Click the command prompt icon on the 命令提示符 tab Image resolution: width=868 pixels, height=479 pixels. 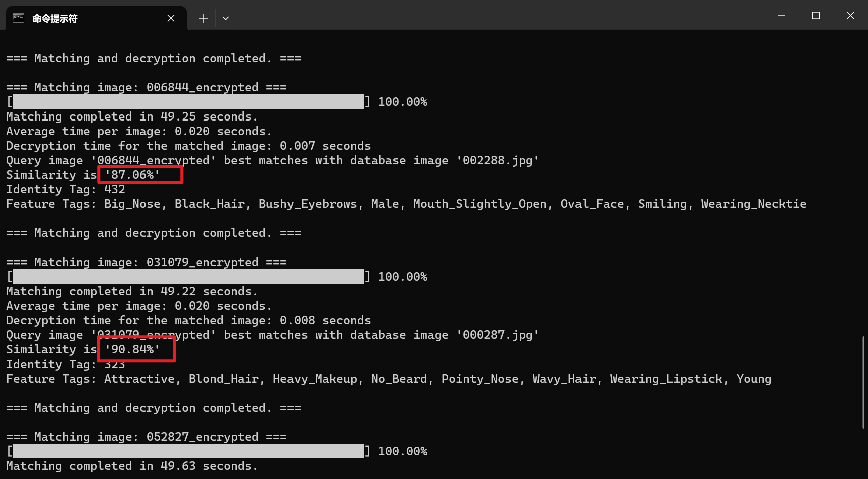[18, 18]
